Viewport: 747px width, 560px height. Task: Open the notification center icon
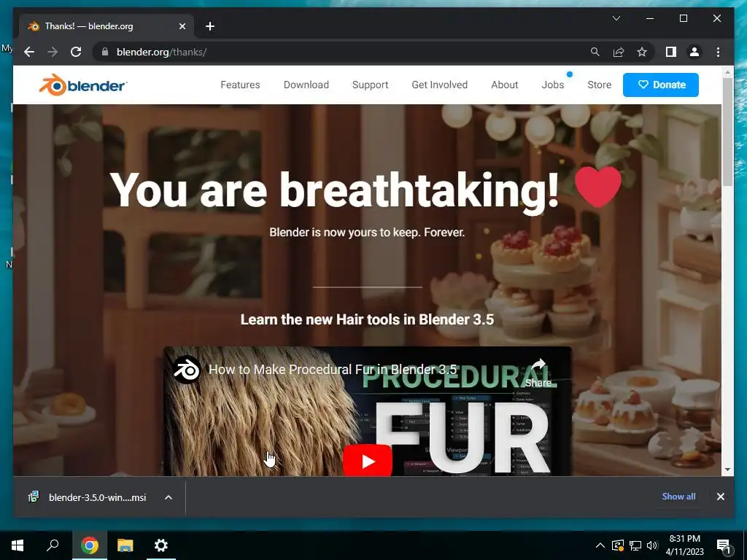point(724,545)
